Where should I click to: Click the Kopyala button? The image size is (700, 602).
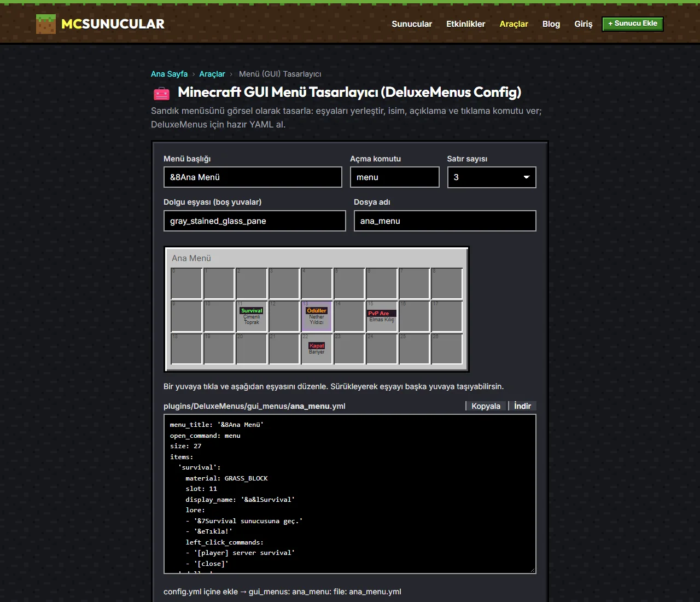click(486, 406)
